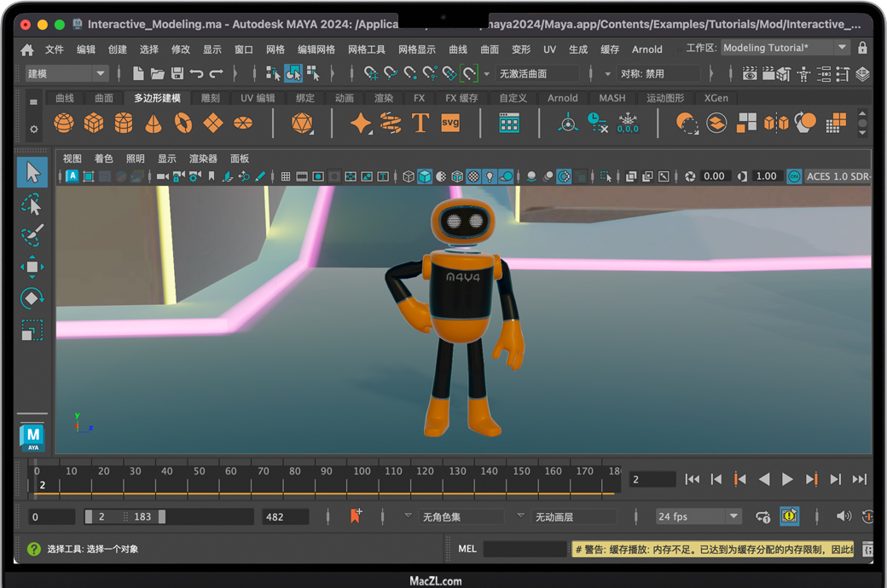The image size is (887, 588).
Task: Create a polygon cube from the shelf
Action: (94, 124)
